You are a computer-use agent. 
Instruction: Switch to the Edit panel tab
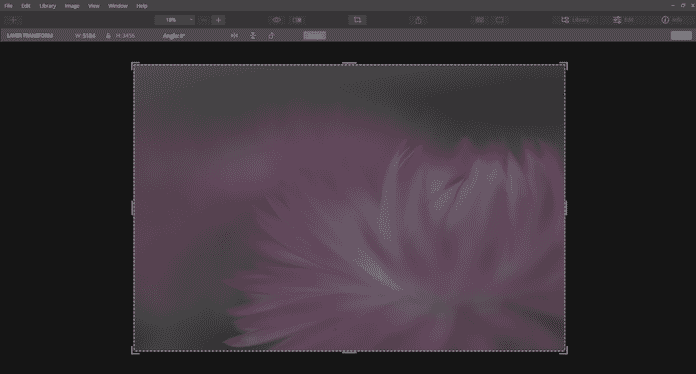[x=624, y=20]
